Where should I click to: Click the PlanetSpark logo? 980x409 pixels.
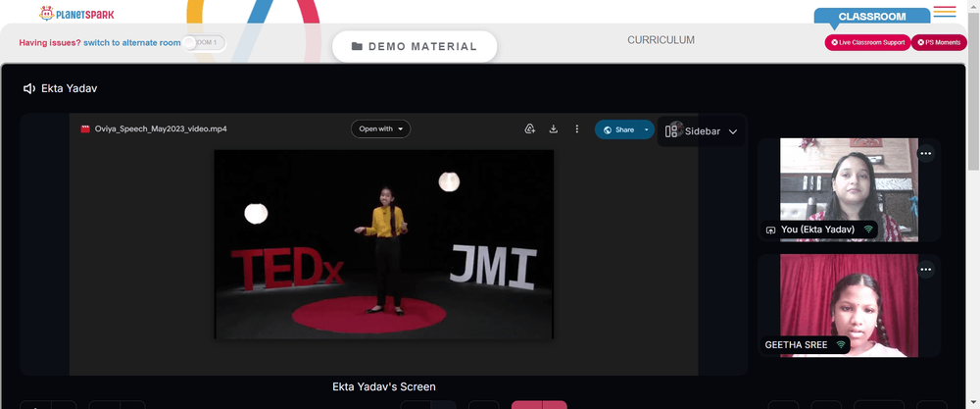pos(76,13)
